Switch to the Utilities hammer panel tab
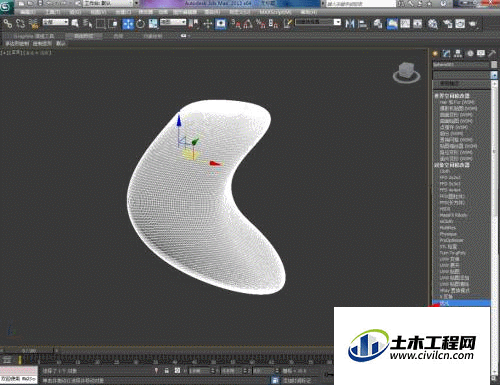Viewport: 500px width, 385px height. pos(492,54)
